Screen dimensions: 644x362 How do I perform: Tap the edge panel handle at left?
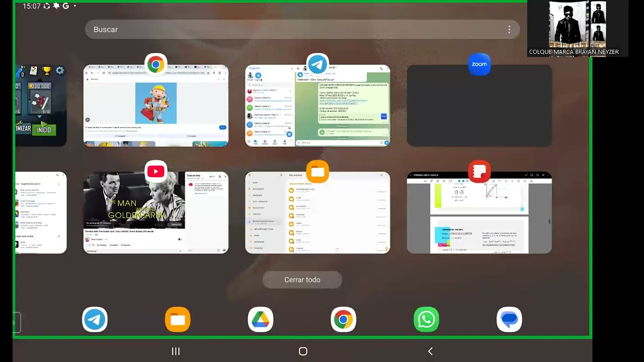pyautogui.click(x=17, y=323)
